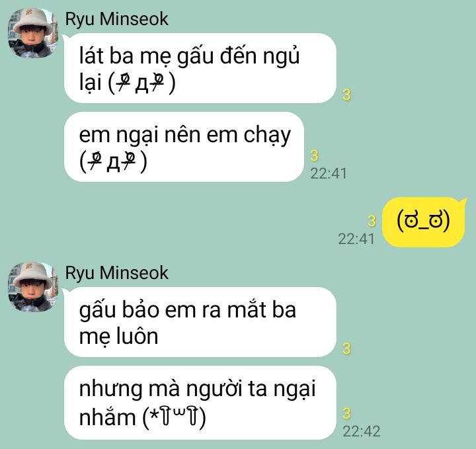The image size is (476, 449).
Task: Tap the (*⇧ʷ⇧) emoticon in last message
Action: [175, 417]
